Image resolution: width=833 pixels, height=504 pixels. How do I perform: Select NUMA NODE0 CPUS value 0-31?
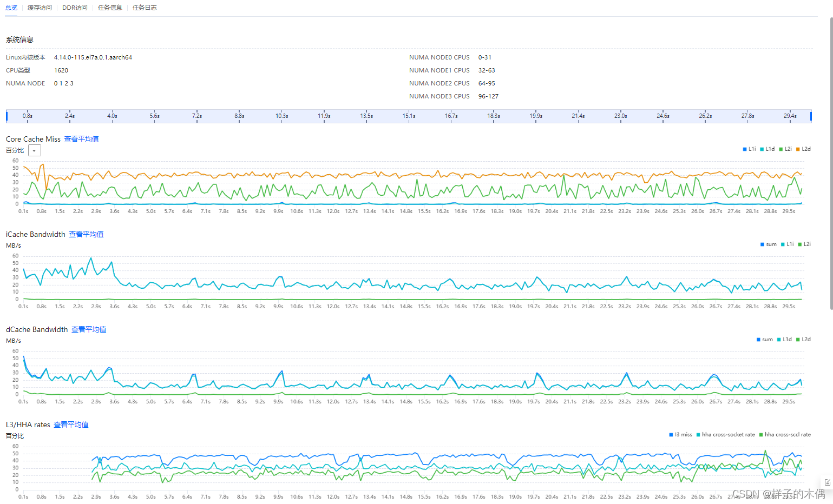tap(485, 57)
